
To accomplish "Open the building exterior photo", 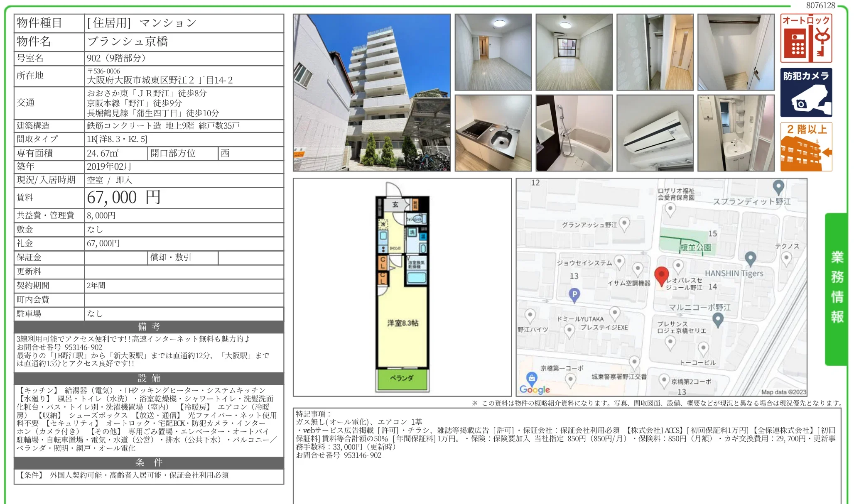I will [x=372, y=93].
